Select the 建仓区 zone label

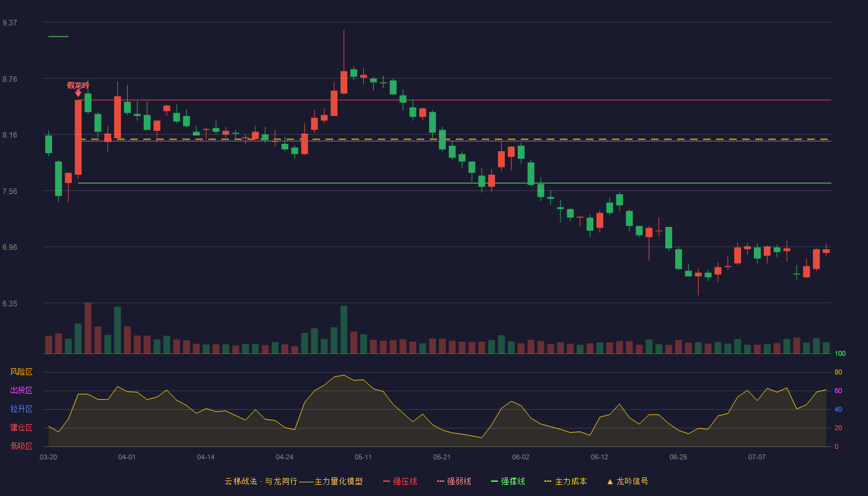click(x=21, y=428)
